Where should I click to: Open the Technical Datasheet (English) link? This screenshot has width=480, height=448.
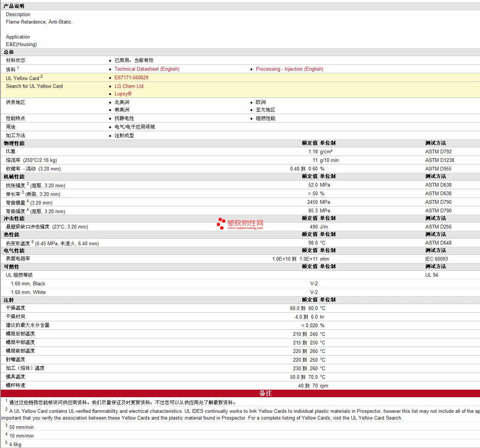[147, 69]
